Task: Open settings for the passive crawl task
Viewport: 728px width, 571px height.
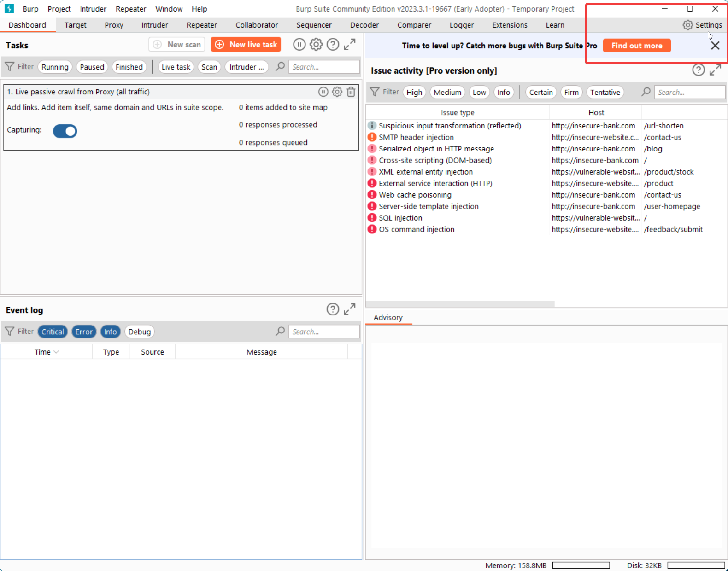Action: (337, 92)
